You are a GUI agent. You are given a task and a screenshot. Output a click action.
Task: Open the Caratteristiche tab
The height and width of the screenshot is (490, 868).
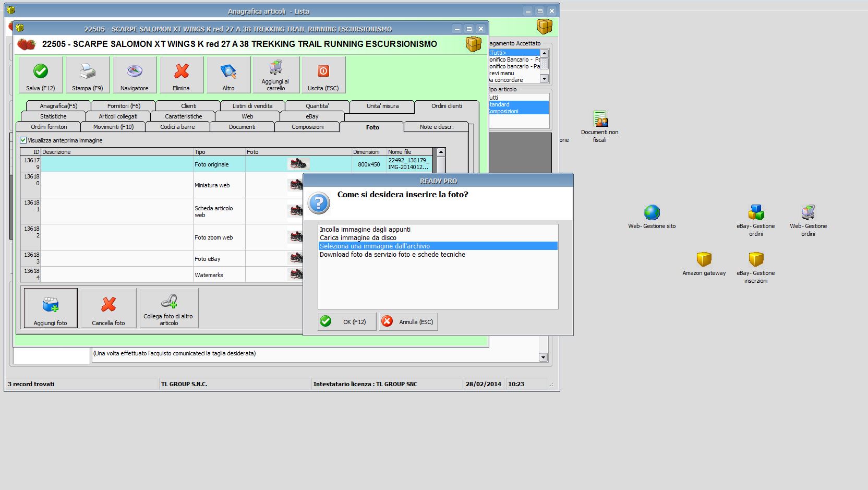[x=183, y=116]
